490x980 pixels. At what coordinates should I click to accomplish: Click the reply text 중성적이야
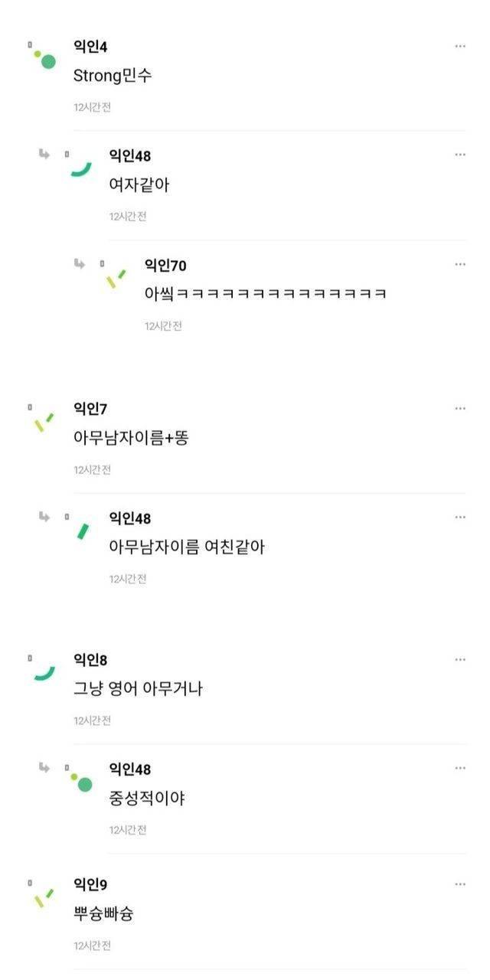pyautogui.click(x=147, y=799)
